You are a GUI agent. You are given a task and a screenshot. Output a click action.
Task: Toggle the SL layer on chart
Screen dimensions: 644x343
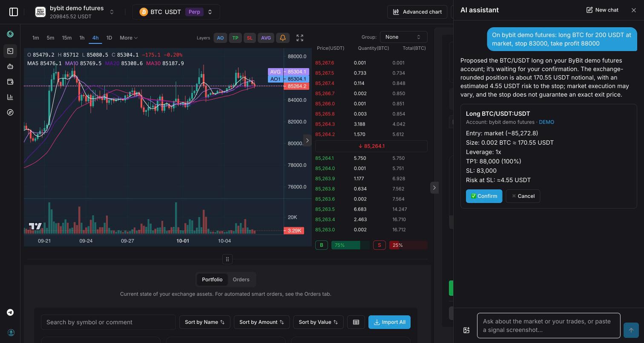(x=250, y=38)
